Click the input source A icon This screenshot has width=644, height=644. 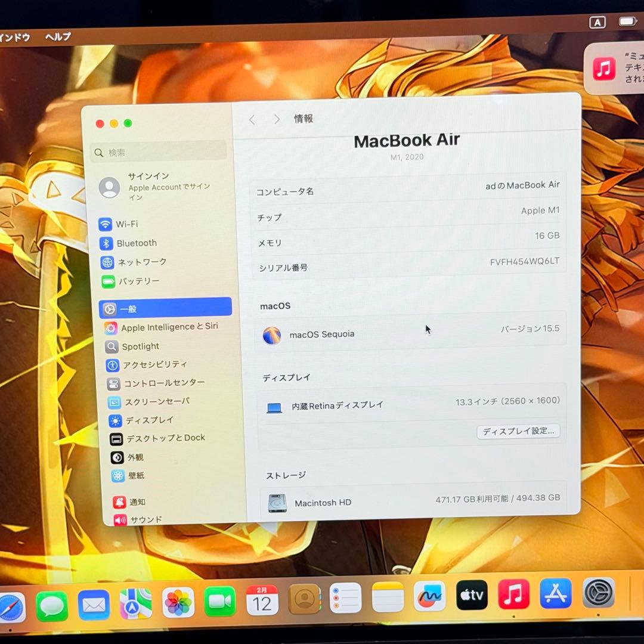597,22
